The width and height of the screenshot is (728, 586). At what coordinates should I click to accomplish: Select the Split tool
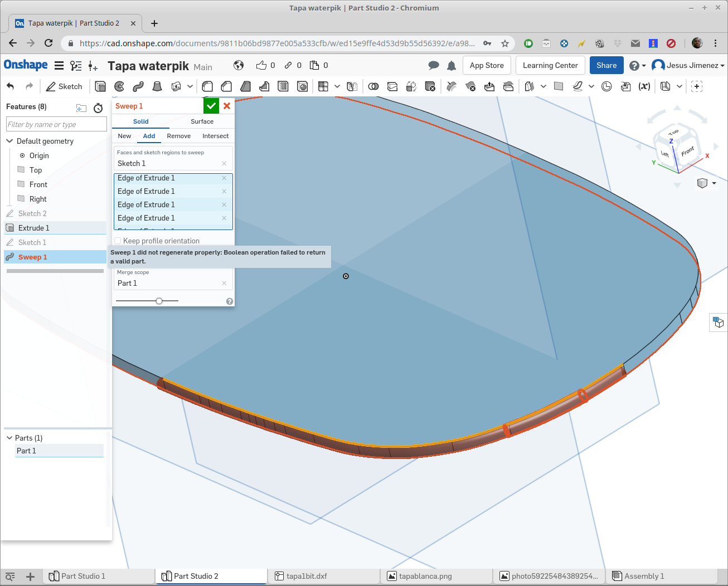pos(392,86)
